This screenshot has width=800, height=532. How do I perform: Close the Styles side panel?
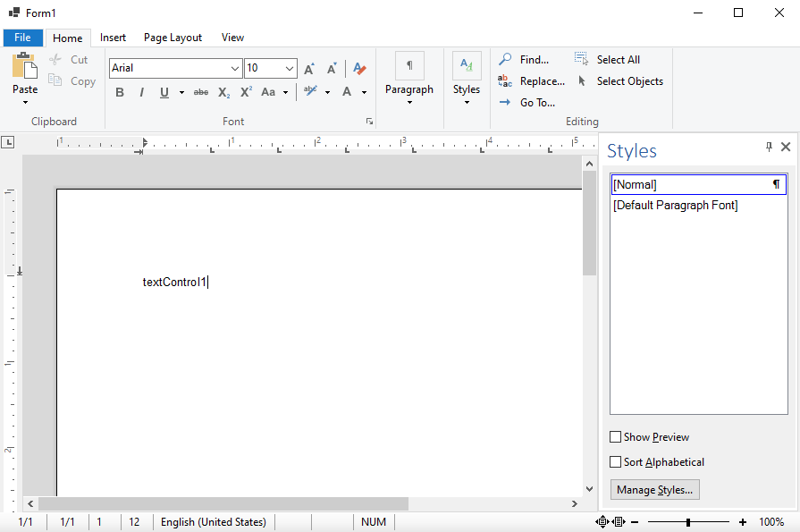click(786, 147)
